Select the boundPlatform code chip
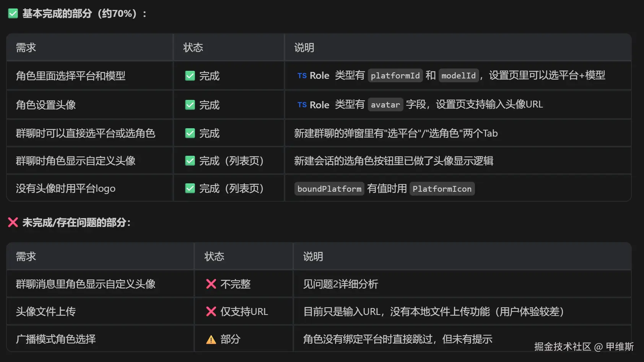644x362 pixels. pos(329,189)
